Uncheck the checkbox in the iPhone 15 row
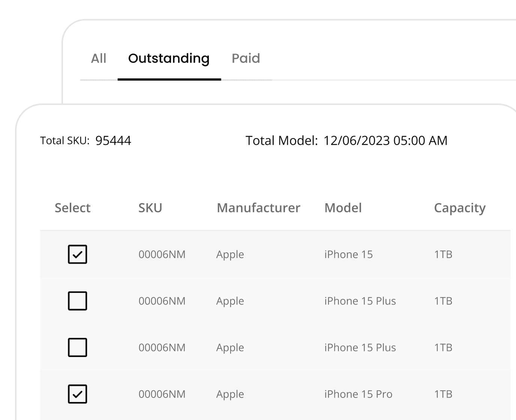Screen dimensions: 516x420 (77, 254)
